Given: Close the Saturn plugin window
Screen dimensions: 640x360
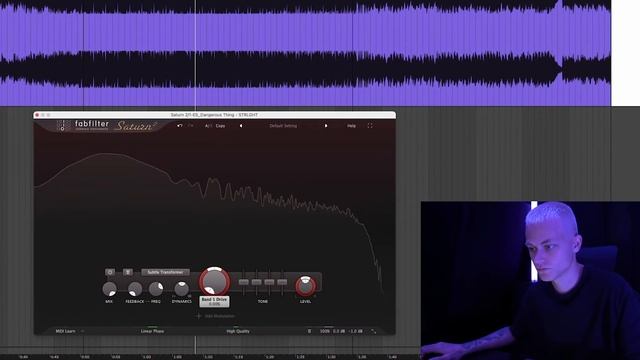Looking at the screenshot, I should [37, 115].
